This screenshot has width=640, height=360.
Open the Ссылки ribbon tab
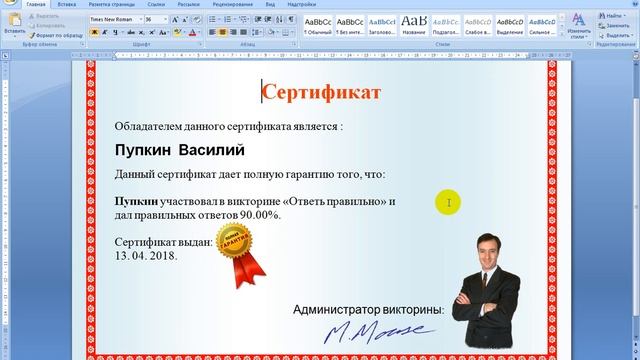(156, 4)
